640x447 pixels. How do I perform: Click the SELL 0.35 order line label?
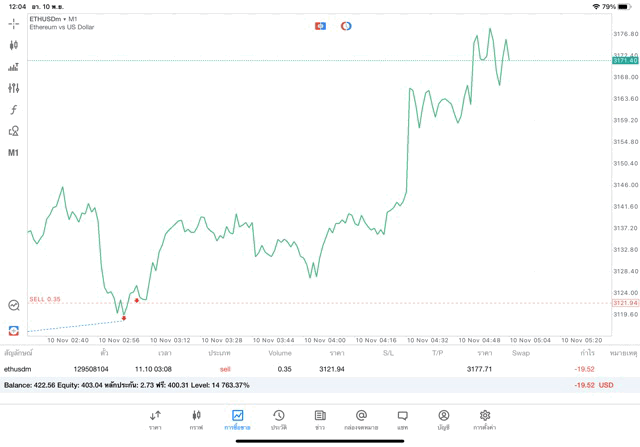tap(45, 299)
